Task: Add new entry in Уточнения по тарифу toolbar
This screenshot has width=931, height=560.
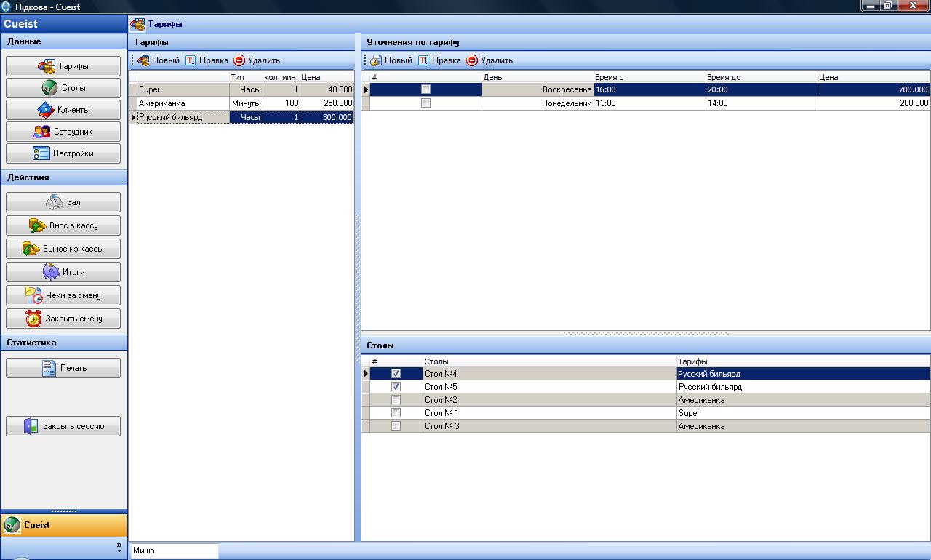Action: (391, 60)
